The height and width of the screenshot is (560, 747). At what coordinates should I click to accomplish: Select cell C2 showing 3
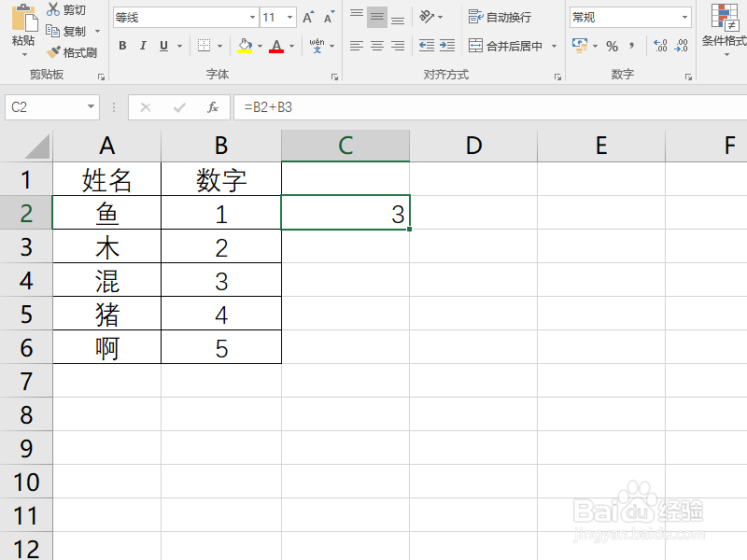click(345, 213)
